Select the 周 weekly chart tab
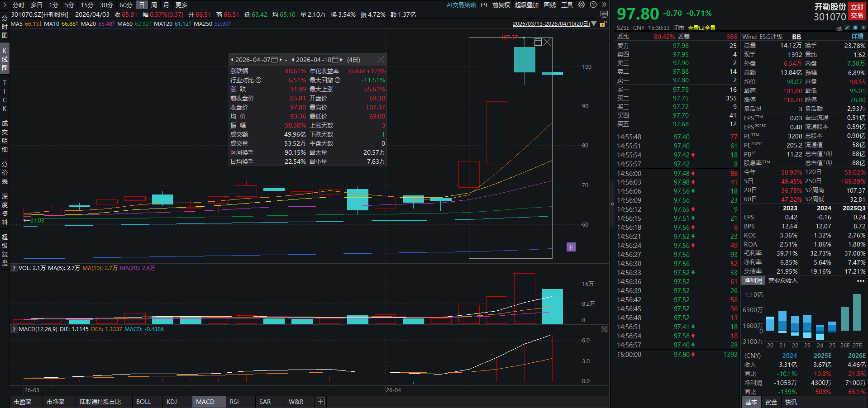 [154, 5]
